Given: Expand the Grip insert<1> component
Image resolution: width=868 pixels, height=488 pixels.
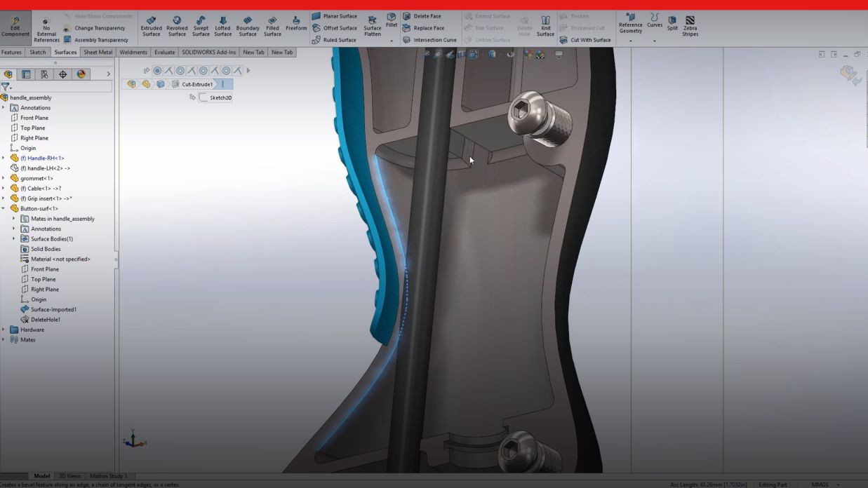Looking at the screenshot, I should 4,198.
